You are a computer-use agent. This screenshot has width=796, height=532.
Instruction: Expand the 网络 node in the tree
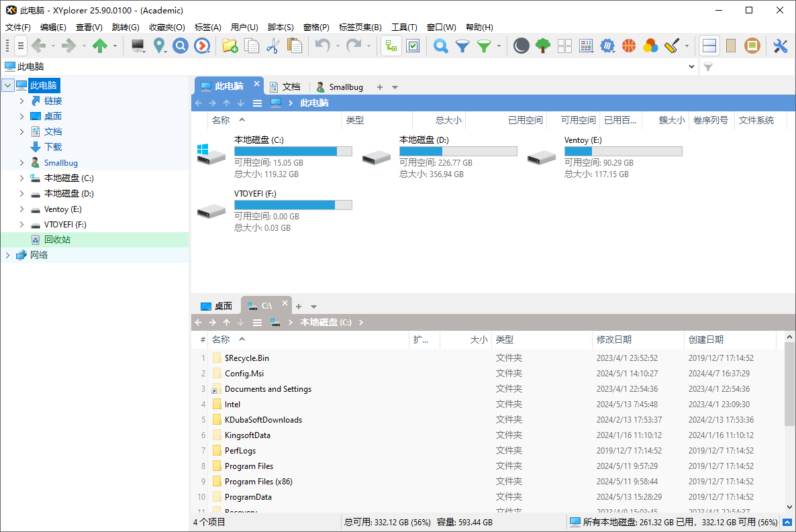coord(7,256)
